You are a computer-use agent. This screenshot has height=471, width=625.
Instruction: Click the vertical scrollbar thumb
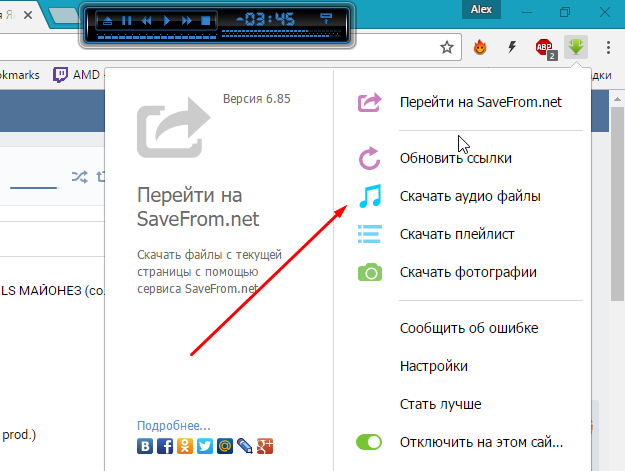pos(617,204)
